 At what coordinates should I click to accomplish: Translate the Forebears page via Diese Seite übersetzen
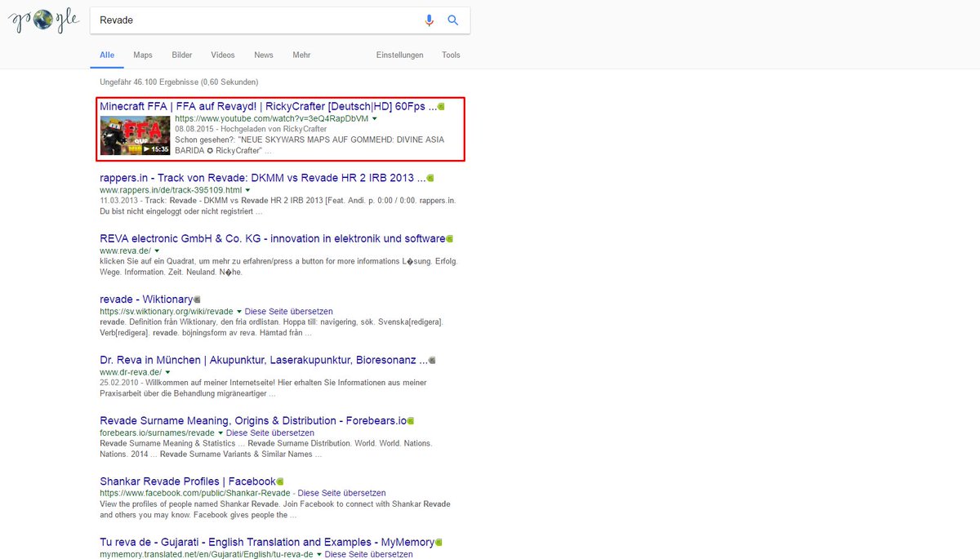(270, 433)
